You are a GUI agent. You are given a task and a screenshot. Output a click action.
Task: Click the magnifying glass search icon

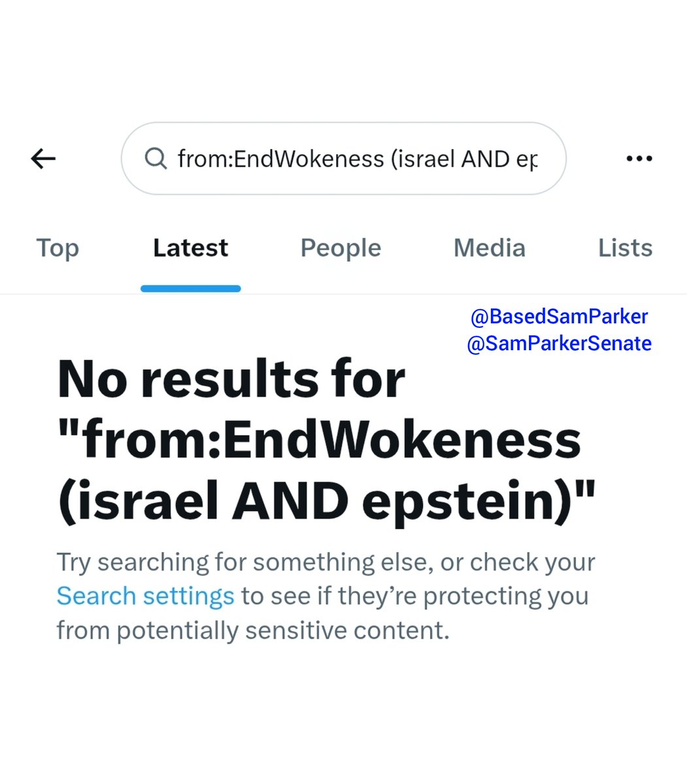[156, 158]
